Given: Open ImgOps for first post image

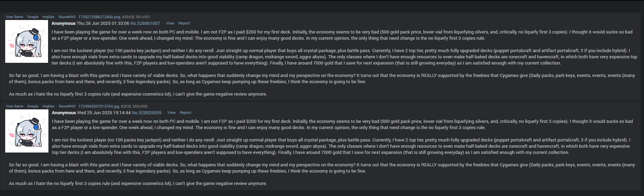Looking at the screenshot, I should [48, 17].
